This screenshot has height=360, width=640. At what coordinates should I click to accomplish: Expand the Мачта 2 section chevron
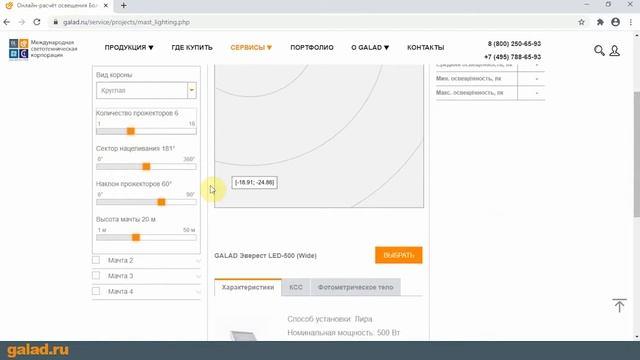pos(198,260)
